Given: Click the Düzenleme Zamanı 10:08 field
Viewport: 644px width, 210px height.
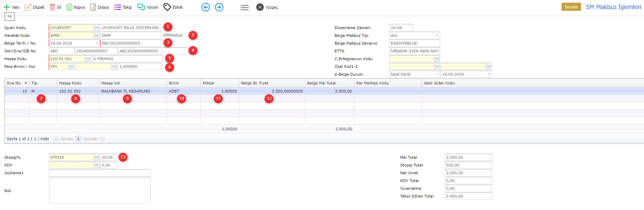Looking at the screenshot, I should pyautogui.click(x=401, y=28).
